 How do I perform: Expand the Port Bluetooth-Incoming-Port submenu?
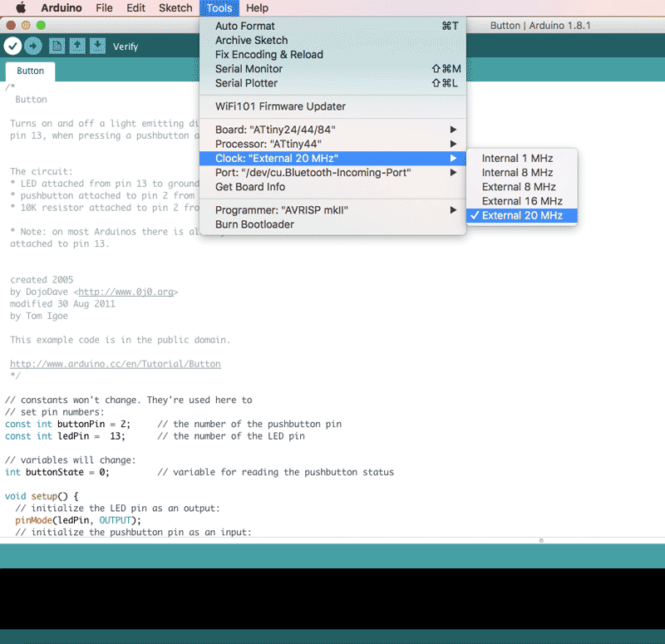(x=333, y=173)
